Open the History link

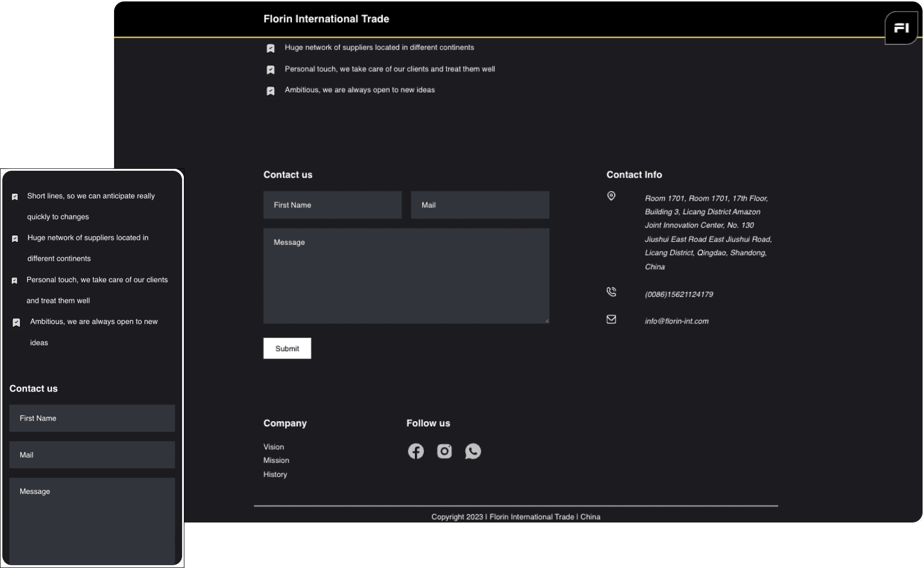[275, 474]
